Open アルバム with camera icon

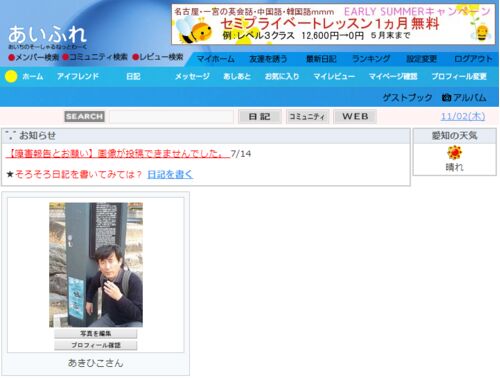(464, 98)
